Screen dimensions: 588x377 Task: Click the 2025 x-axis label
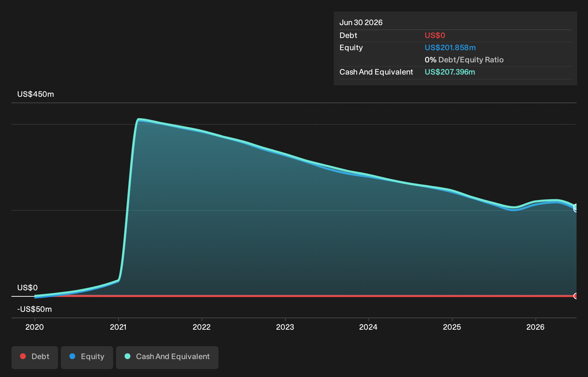tap(452, 327)
